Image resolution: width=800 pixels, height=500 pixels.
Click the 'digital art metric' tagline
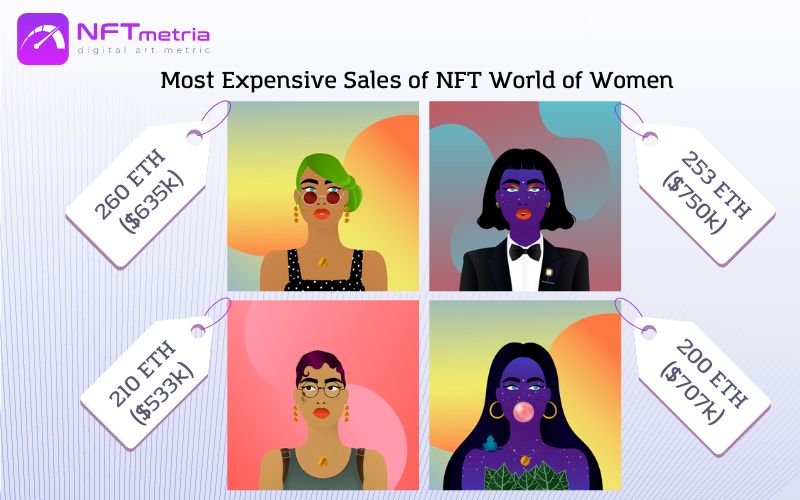coord(143,50)
